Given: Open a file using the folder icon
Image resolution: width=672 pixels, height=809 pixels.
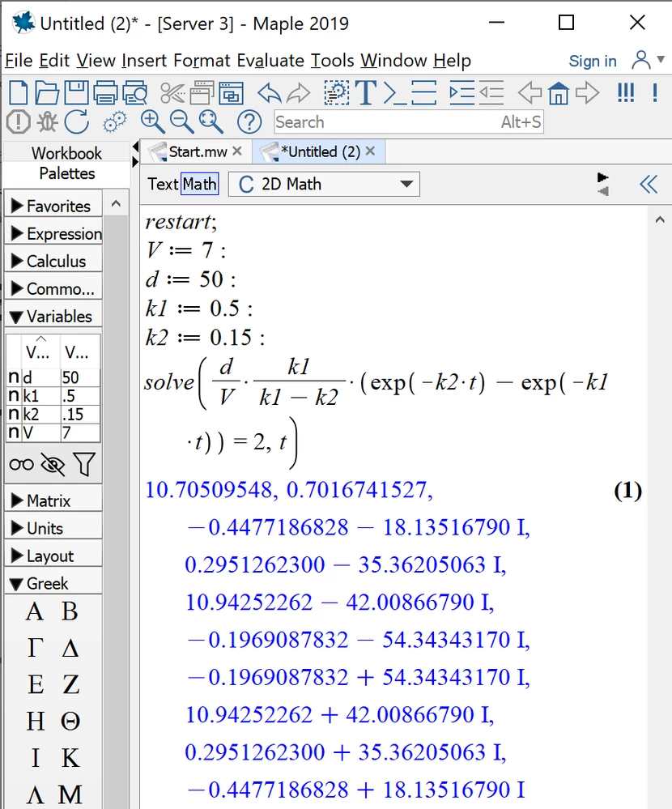Looking at the screenshot, I should tap(47, 93).
